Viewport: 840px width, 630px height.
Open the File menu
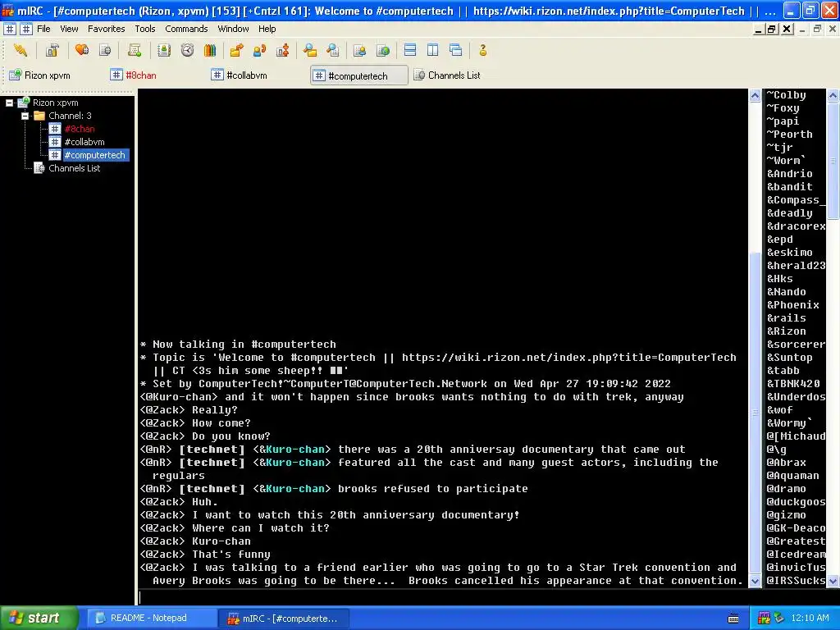44,29
